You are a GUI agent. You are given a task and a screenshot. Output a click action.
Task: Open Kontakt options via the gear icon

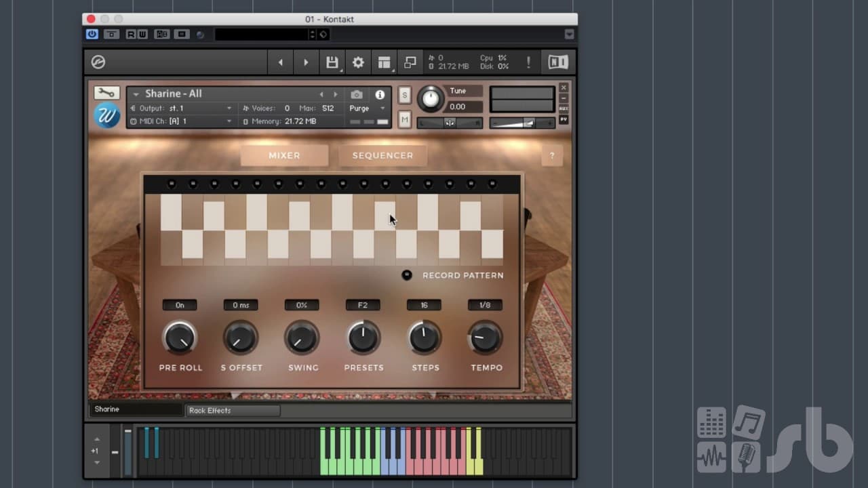(x=358, y=62)
